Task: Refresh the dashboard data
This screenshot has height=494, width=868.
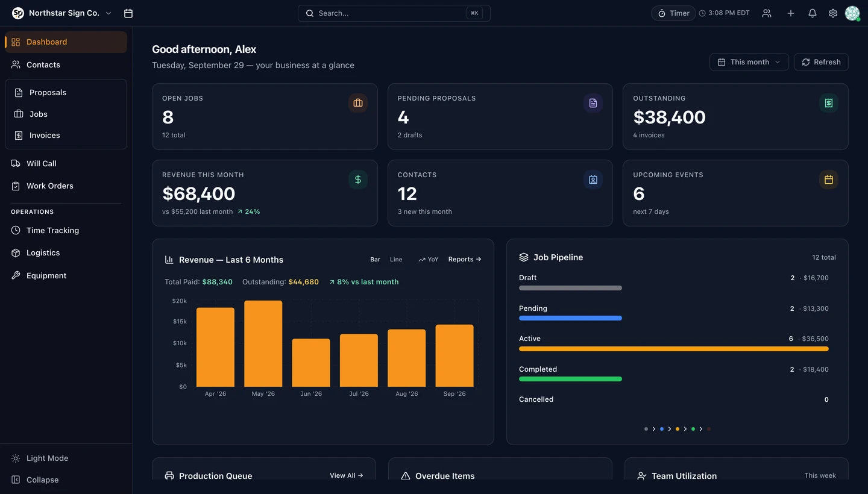Action: click(x=821, y=62)
